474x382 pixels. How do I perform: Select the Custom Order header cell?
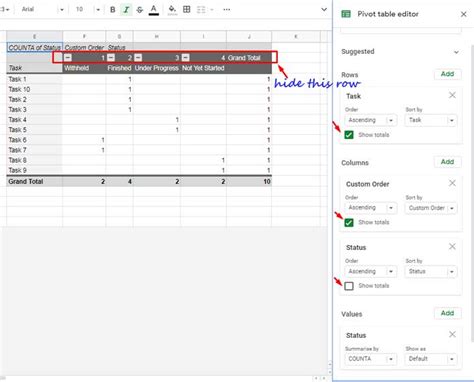84,47
